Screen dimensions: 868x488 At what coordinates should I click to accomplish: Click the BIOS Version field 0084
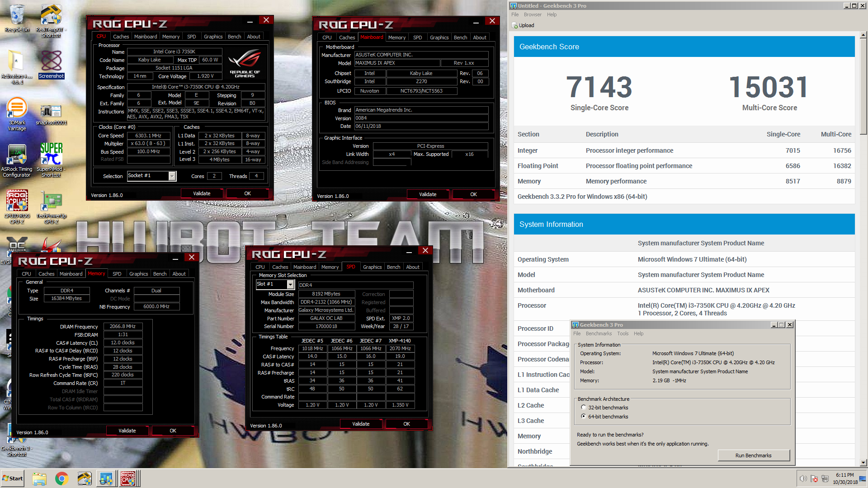421,118
